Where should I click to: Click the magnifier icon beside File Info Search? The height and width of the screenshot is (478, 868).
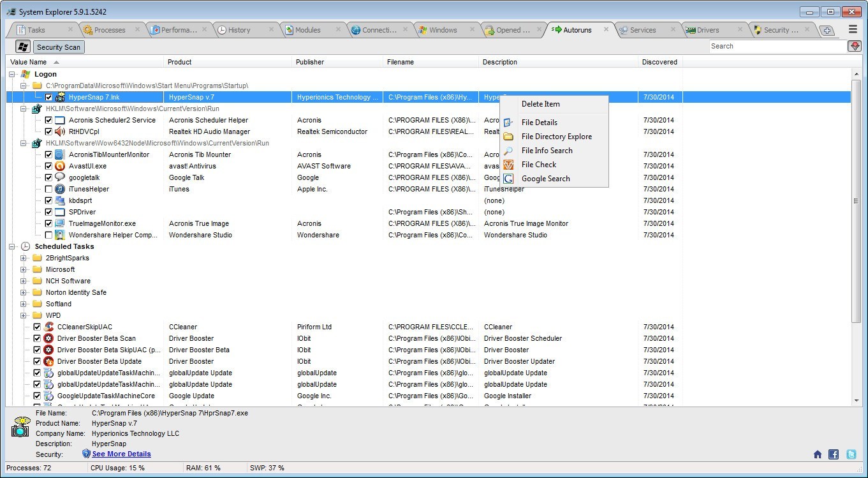click(x=508, y=151)
